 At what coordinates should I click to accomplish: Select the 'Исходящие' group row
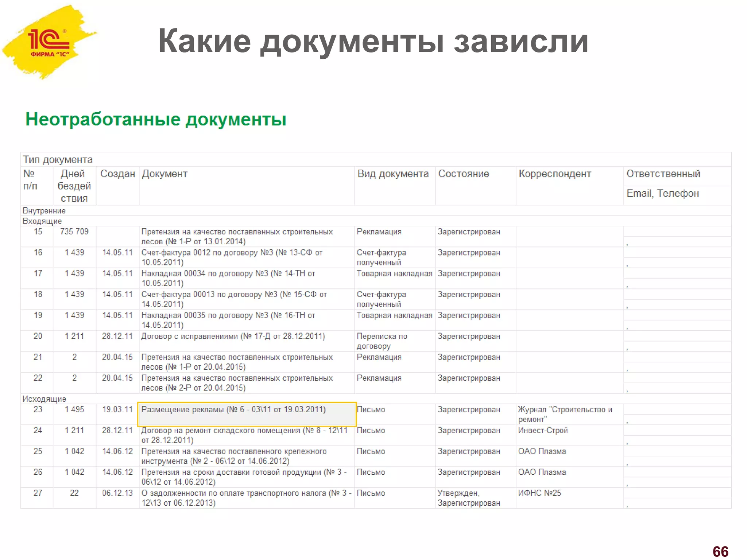tap(376, 399)
